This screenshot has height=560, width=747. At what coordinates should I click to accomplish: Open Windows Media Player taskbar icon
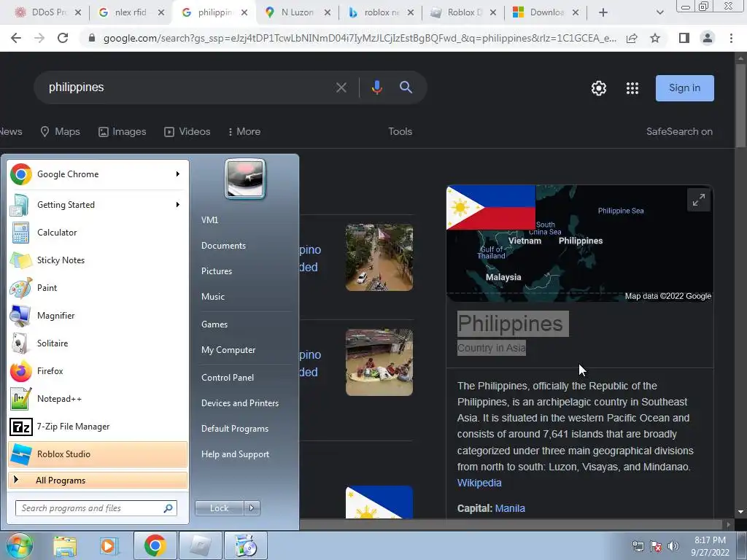pos(109,545)
